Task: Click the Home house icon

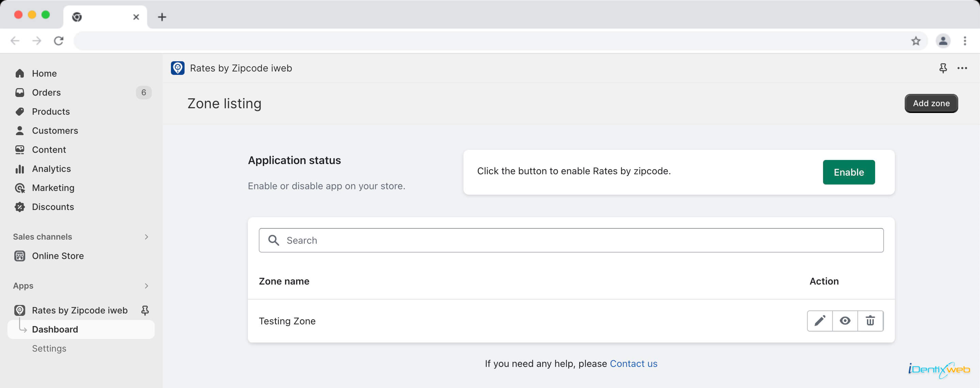Action: click(x=20, y=74)
